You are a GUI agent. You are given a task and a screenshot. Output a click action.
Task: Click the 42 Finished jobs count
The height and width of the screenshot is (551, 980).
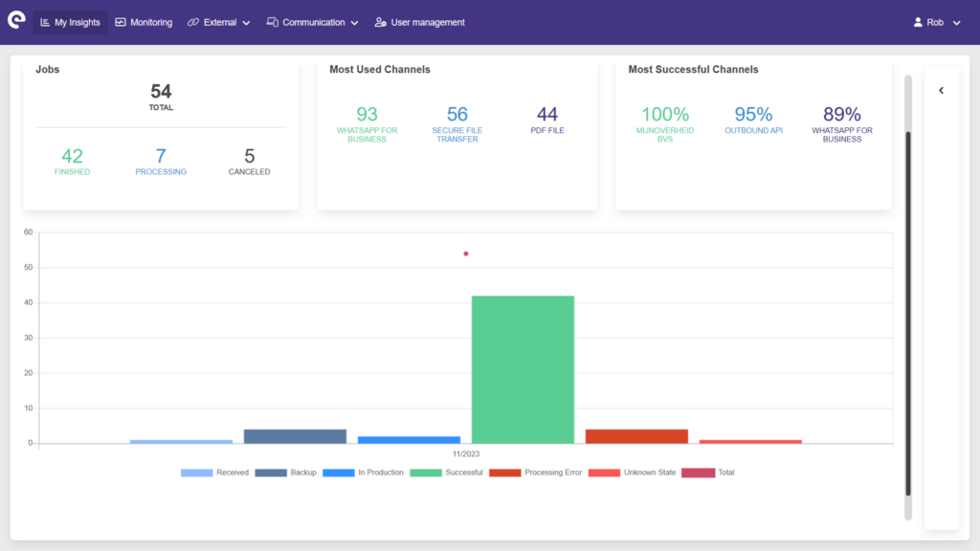point(72,156)
